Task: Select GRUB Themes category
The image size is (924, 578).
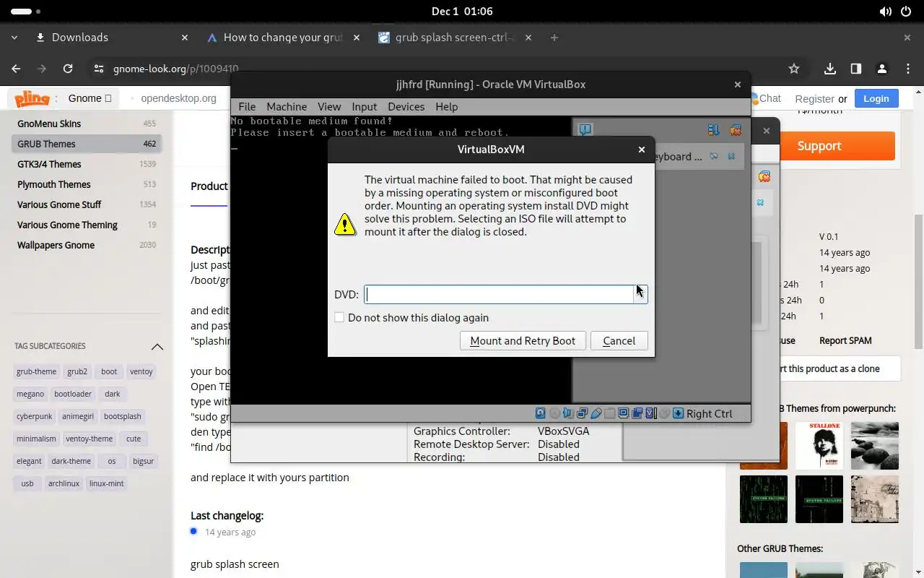Action: click(87, 144)
